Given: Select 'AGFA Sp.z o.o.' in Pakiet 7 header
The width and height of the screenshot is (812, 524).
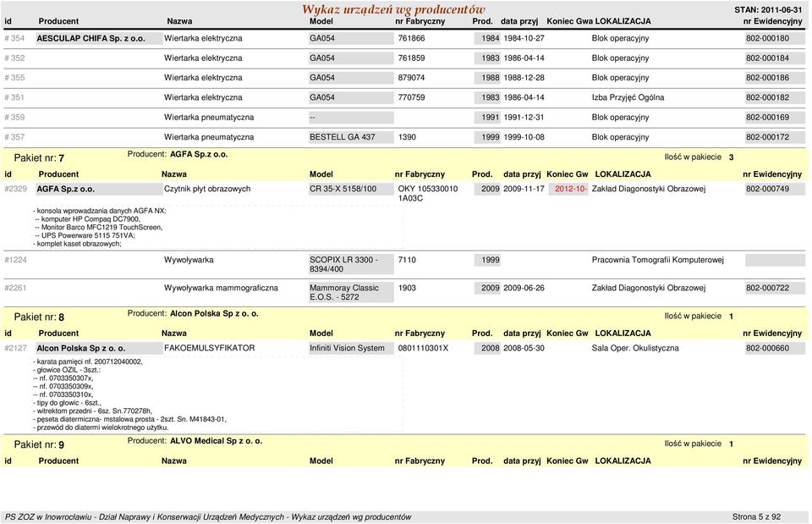Looking at the screenshot, I should (x=199, y=154).
